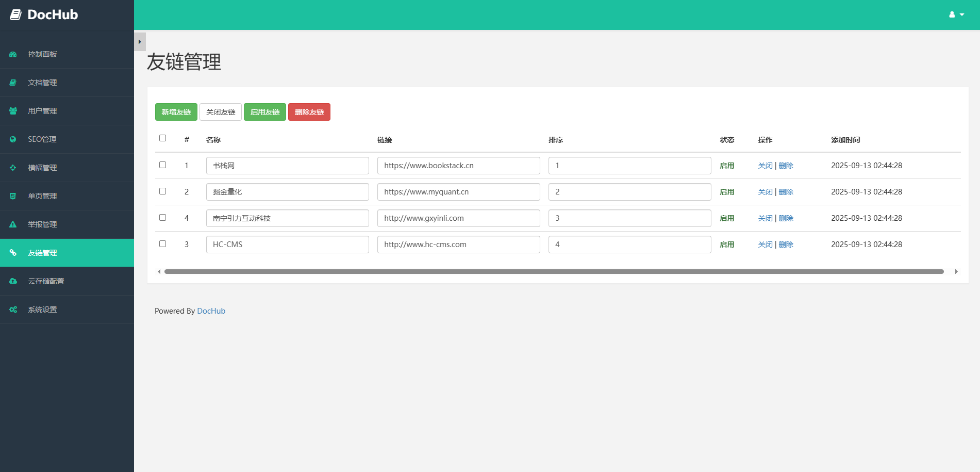Click the 删除 link for 掘金量化
This screenshot has height=472, width=980.
pyautogui.click(x=786, y=192)
